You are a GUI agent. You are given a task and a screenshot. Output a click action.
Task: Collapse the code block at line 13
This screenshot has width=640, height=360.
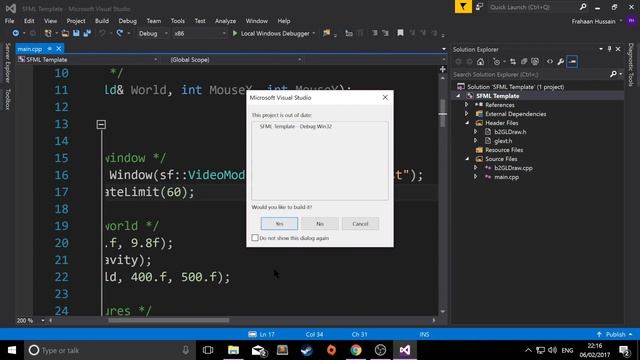click(101, 124)
